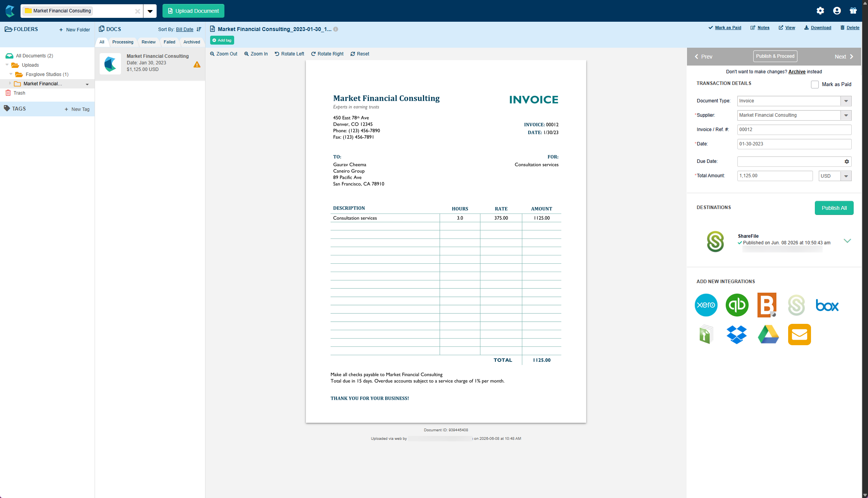Open the folder selector dropdown arrow
This screenshot has height=498, width=868.
click(150, 11)
